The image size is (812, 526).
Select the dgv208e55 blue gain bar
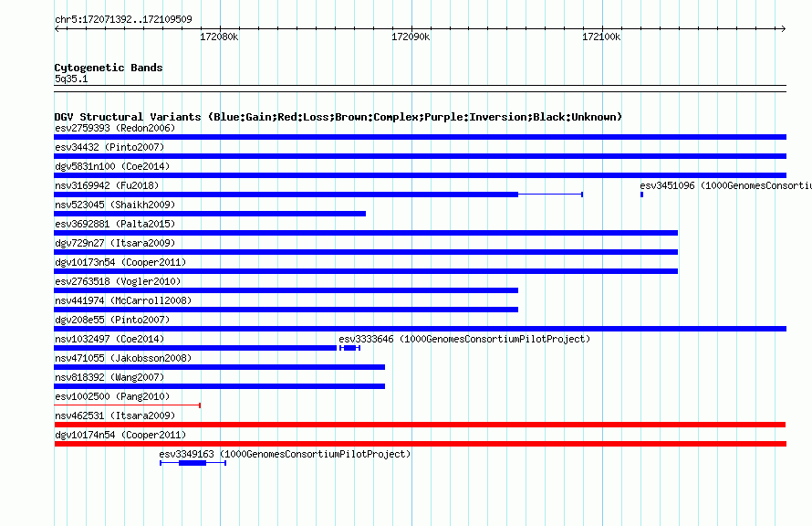pyautogui.click(x=420, y=329)
